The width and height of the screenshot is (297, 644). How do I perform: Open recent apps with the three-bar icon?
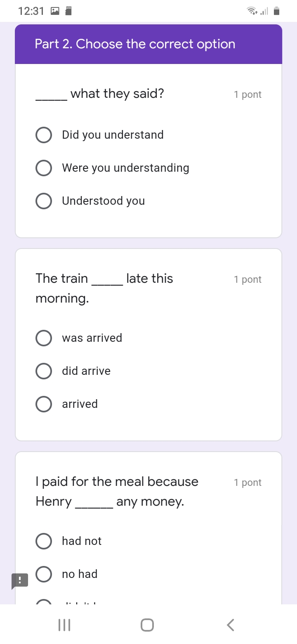pos(64,625)
